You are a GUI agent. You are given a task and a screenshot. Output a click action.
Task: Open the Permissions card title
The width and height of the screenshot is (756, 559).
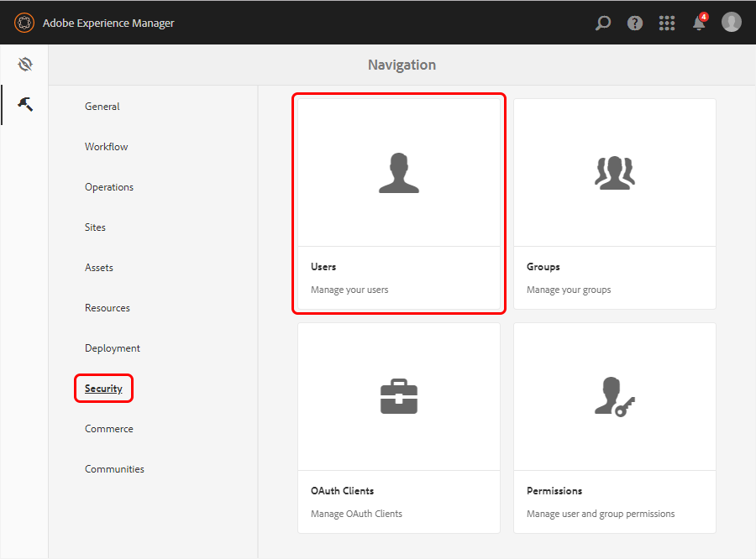coord(554,490)
